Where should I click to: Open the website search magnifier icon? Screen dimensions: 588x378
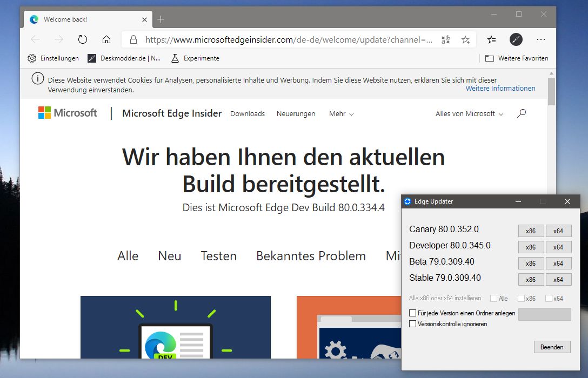point(521,113)
